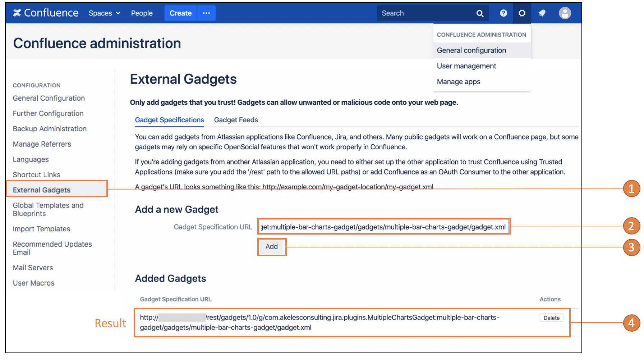
Task: Click the Add button for the new gadget
Action: coord(271,247)
